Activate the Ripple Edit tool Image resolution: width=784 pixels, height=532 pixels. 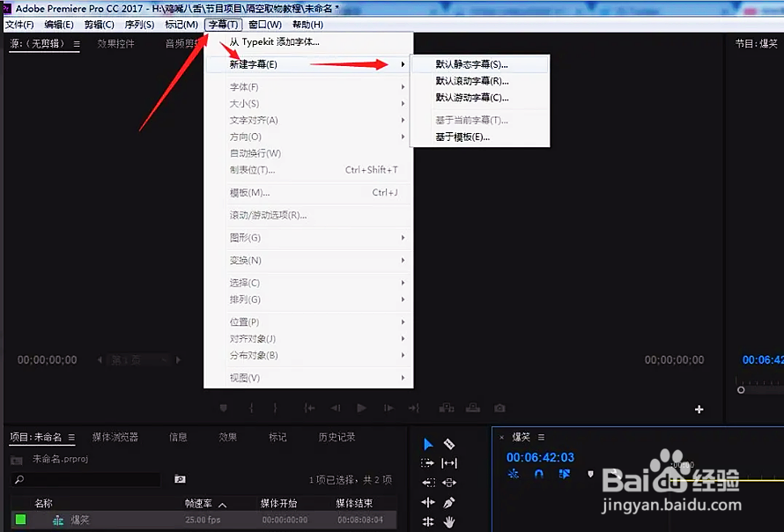pos(428,502)
